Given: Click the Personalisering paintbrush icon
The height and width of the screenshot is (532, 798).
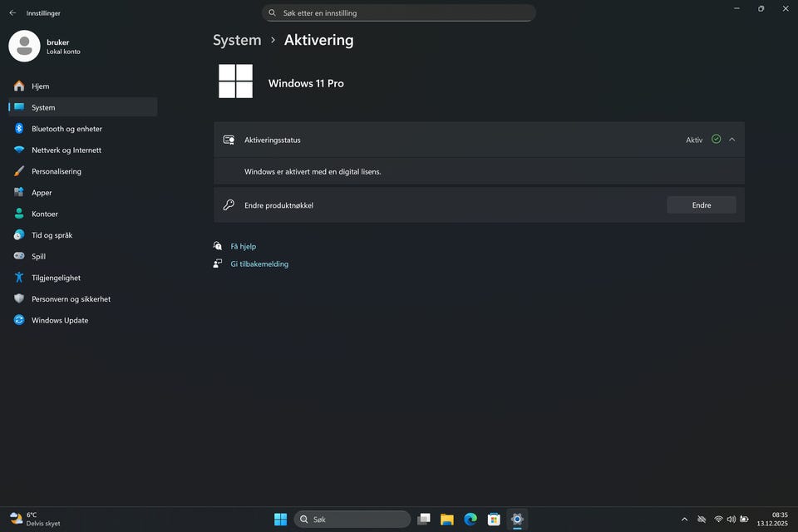Looking at the screenshot, I should [19, 171].
